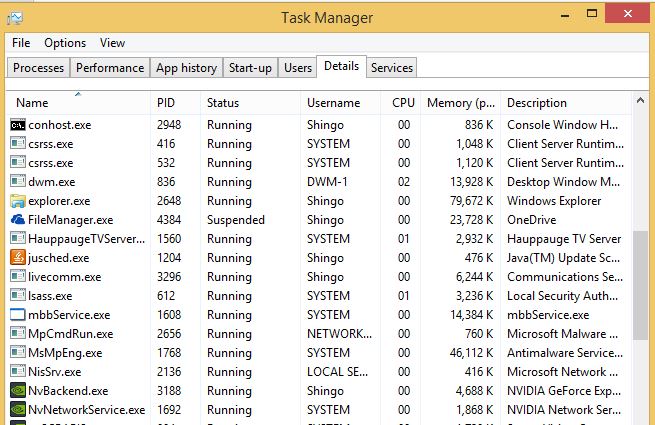655x425 pixels.
Task: Select the MsMpEng.exe process name
Action: (x=65, y=353)
